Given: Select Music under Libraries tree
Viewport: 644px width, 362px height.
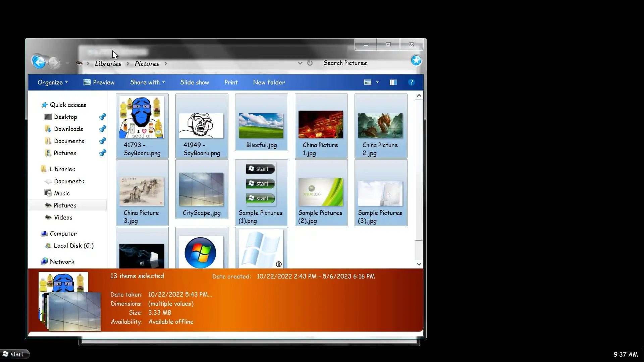Looking at the screenshot, I should (x=62, y=193).
